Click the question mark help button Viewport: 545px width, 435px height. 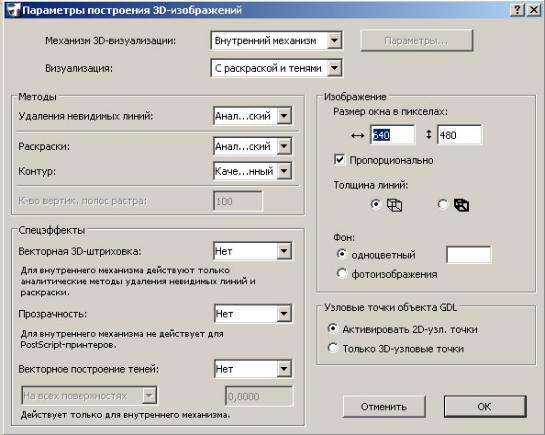coord(517,10)
